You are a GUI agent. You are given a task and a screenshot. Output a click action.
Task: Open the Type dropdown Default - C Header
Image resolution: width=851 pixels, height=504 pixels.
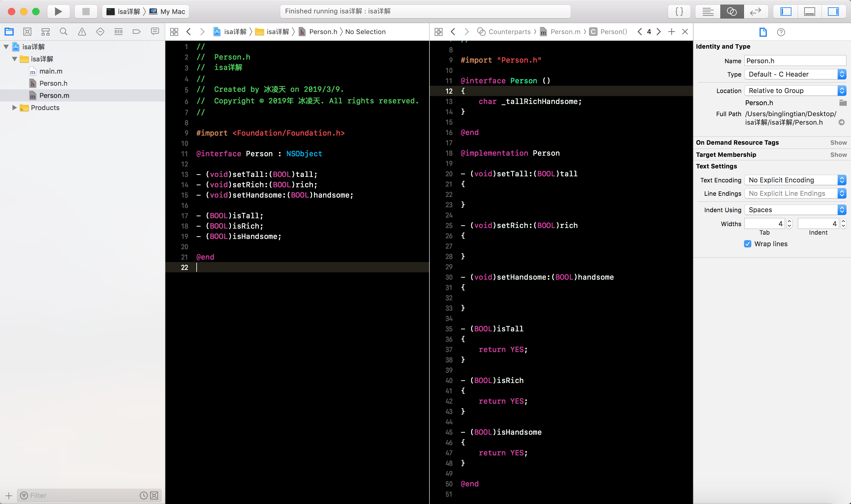pos(795,74)
